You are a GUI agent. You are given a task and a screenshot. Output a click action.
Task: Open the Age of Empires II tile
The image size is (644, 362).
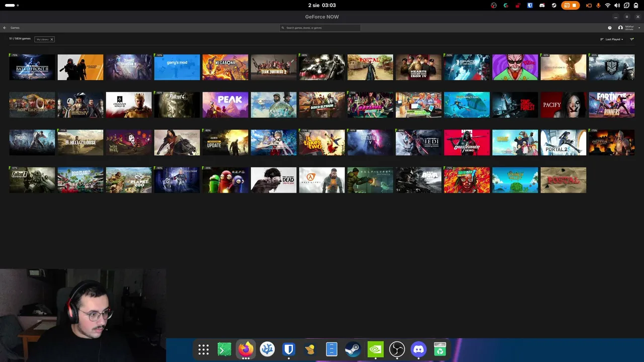coord(32,105)
